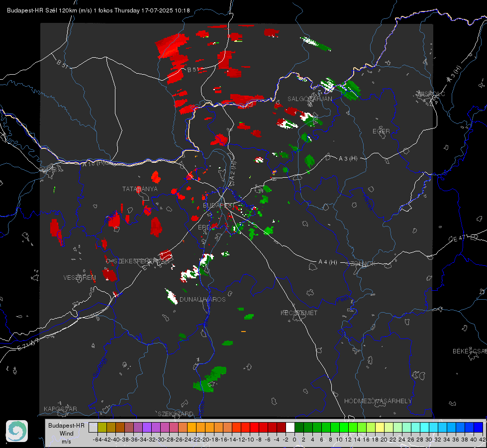487x448 pixels.
Task: Click the KECSKEMÉT city label
Action: click(x=299, y=313)
